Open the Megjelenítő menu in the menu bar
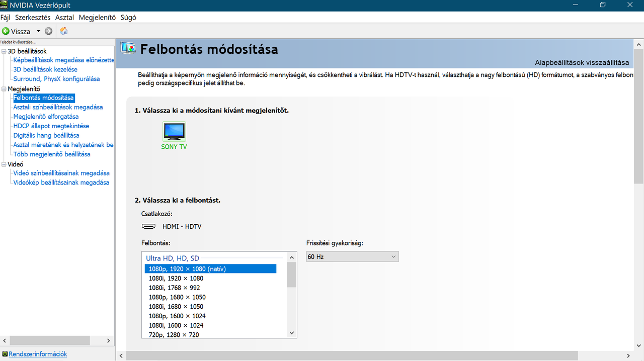The height and width of the screenshot is (361, 644). (x=97, y=17)
